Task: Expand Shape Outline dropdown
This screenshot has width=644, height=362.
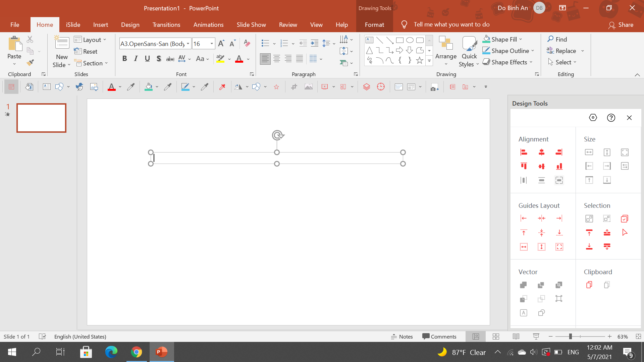Action: point(533,51)
